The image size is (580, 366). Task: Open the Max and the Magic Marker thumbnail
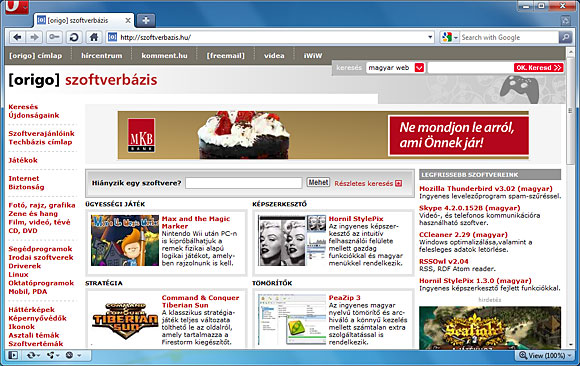click(x=125, y=240)
